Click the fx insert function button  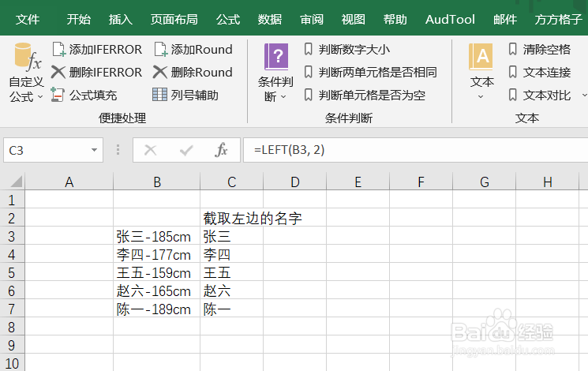coord(221,150)
